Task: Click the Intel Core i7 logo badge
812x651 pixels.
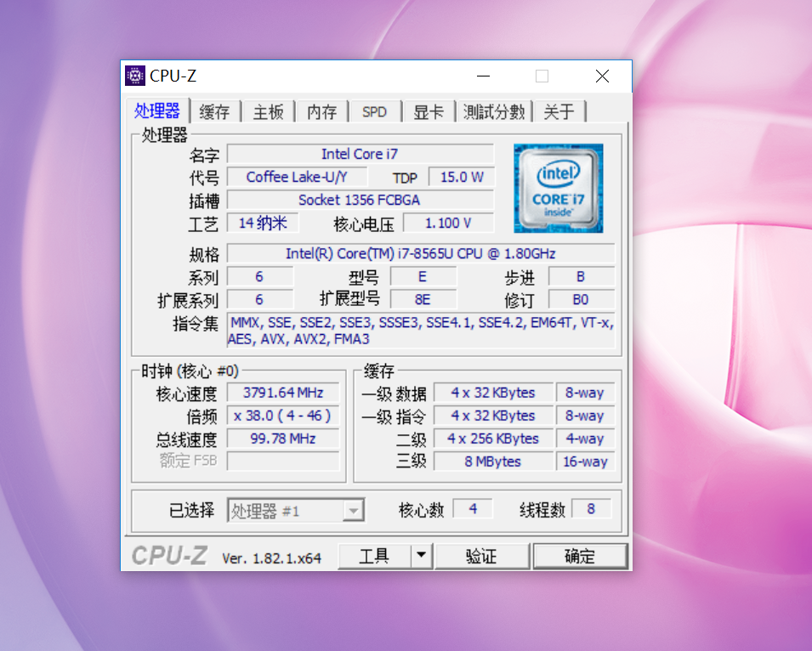Action: (559, 189)
